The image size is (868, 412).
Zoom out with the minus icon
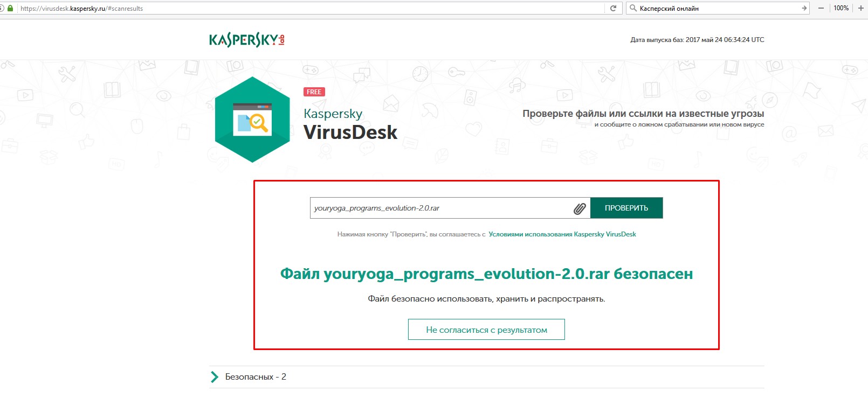821,8
